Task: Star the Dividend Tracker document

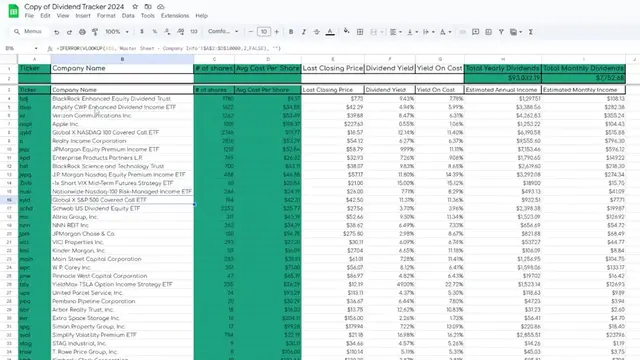Action: pyautogui.click(x=135, y=7)
